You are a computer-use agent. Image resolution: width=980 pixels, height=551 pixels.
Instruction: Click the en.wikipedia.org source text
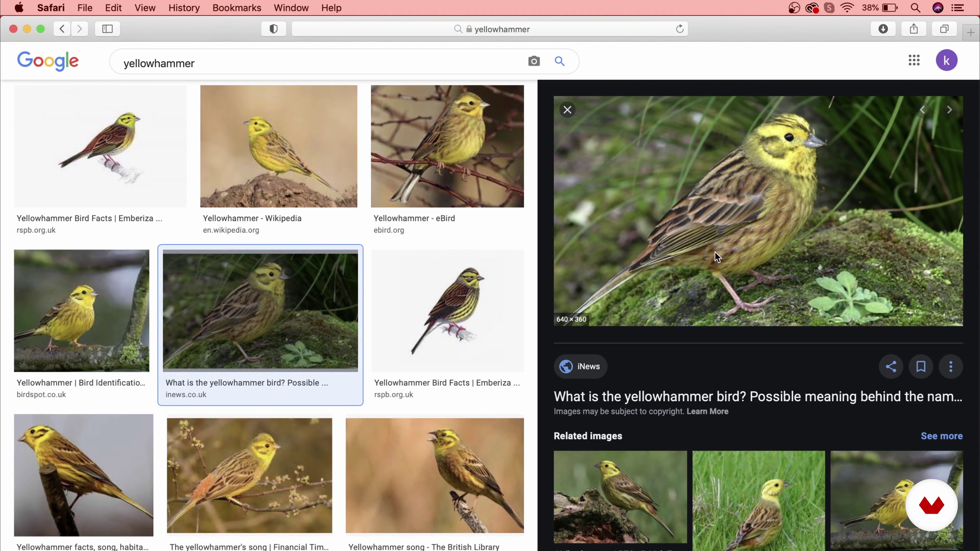231,230
